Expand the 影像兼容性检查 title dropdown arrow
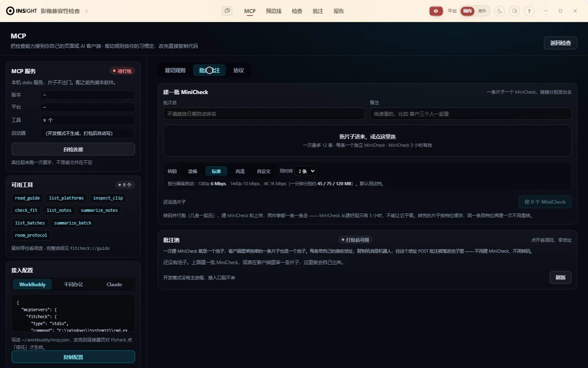This screenshot has width=588, height=368. click(x=87, y=11)
